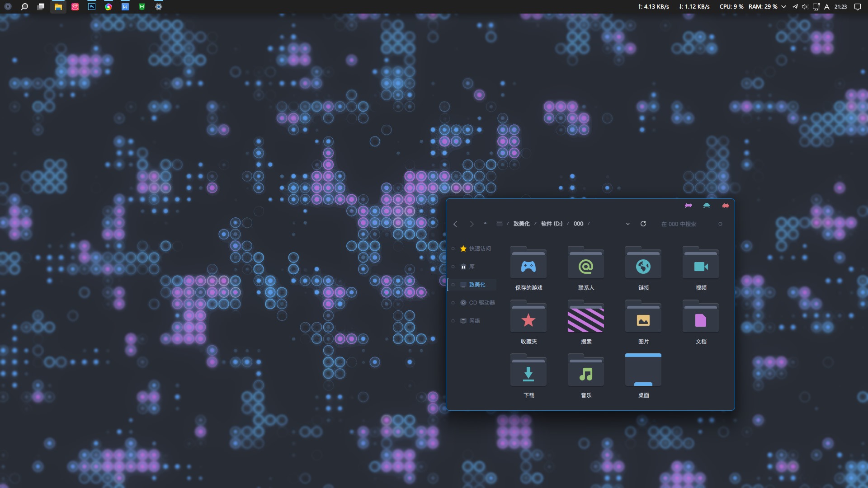Expand the system tray hidden icons chevron
Screen dimensions: 868x488
(783, 7)
